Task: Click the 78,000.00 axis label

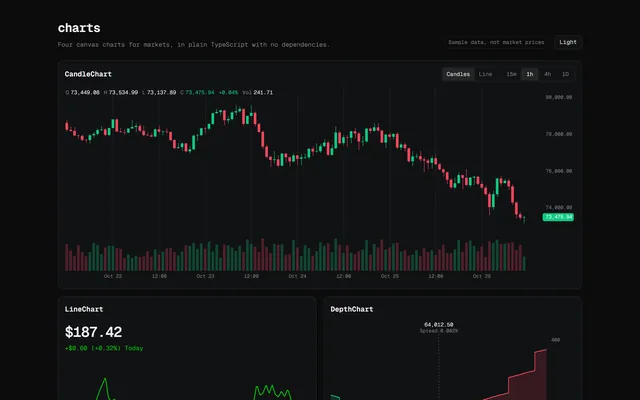Action: click(x=559, y=134)
